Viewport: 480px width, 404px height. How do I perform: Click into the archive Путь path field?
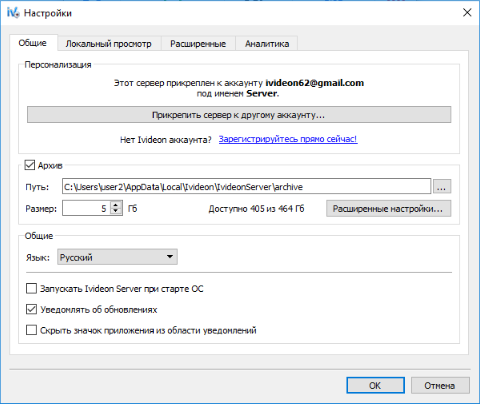click(246, 187)
